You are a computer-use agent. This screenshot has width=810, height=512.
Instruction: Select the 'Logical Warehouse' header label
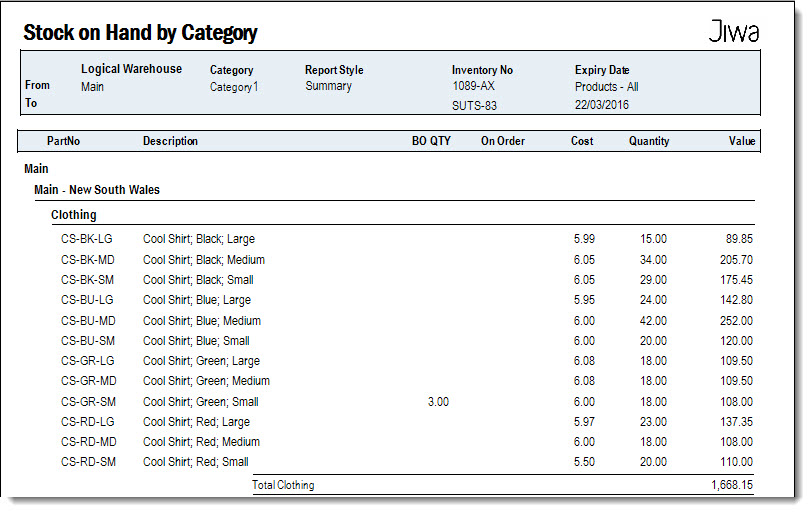pos(131,69)
